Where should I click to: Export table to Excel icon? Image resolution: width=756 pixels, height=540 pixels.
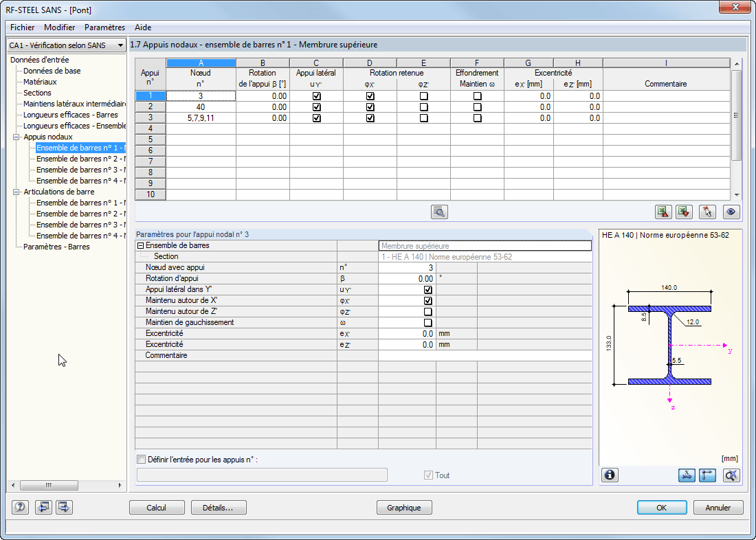point(663,212)
